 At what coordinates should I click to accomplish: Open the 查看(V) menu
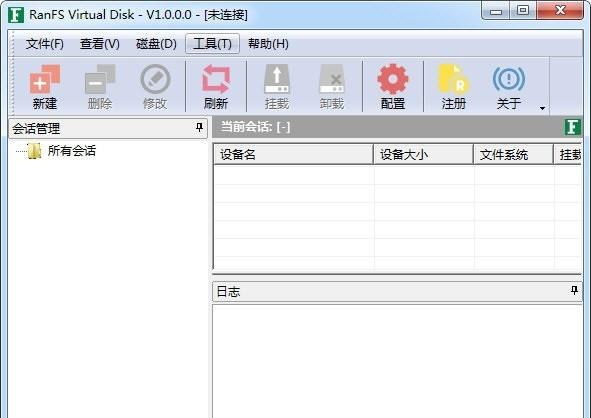pyautogui.click(x=100, y=44)
